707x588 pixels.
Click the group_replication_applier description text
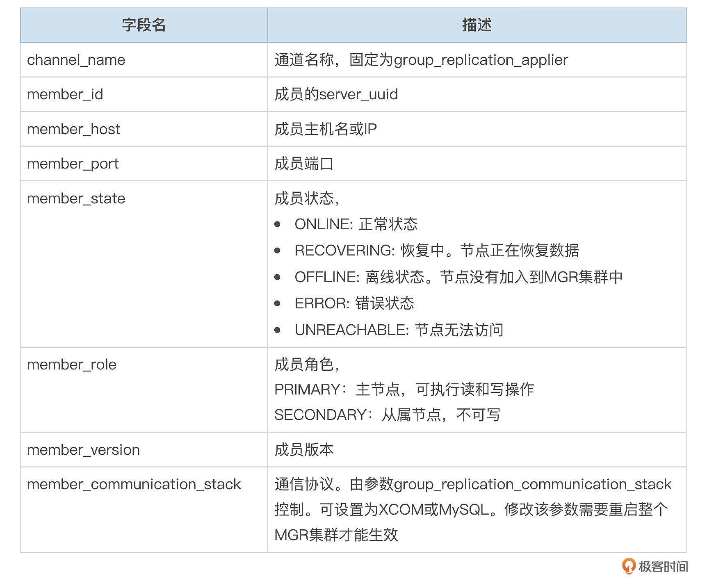(x=481, y=60)
